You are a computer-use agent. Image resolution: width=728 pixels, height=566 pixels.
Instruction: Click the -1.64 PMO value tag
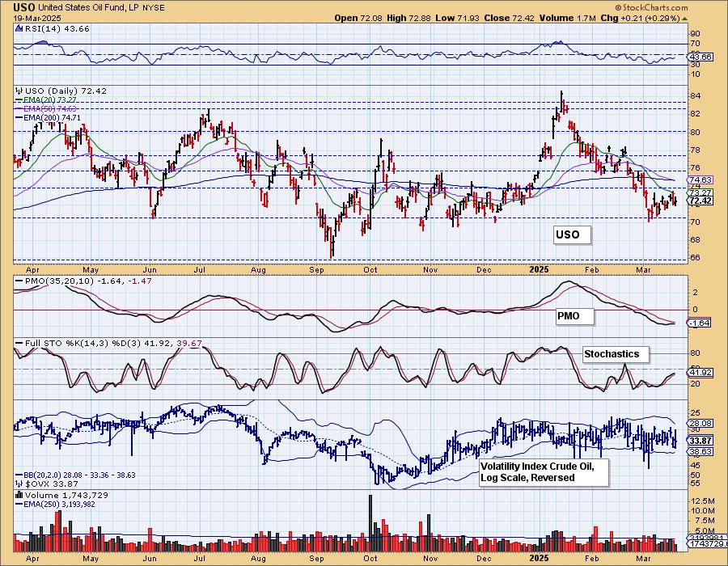[x=700, y=323]
